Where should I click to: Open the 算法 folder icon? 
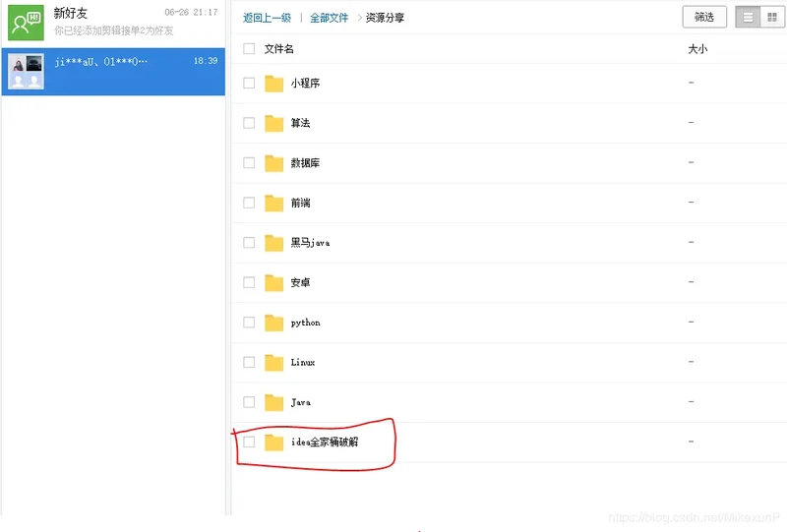tap(274, 124)
